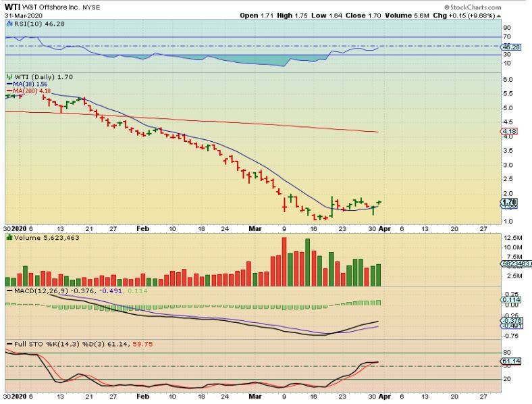Click the Open 1.71 value in header
532x404 pixels.
pyautogui.click(x=257, y=16)
